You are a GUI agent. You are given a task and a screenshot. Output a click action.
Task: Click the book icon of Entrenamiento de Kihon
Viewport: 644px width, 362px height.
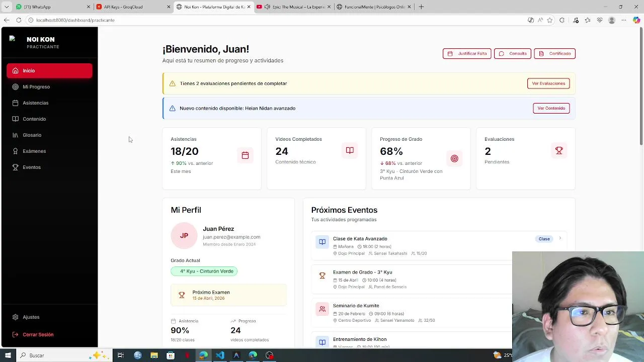pos(322,342)
